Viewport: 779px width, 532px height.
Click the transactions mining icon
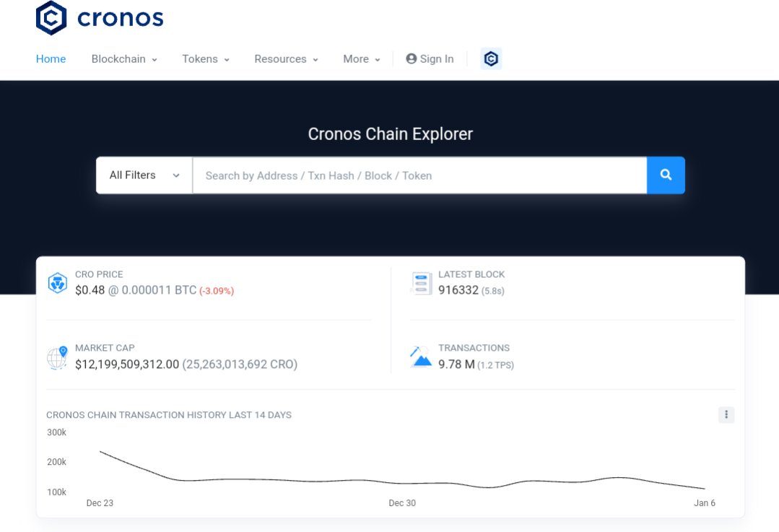pos(421,357)
